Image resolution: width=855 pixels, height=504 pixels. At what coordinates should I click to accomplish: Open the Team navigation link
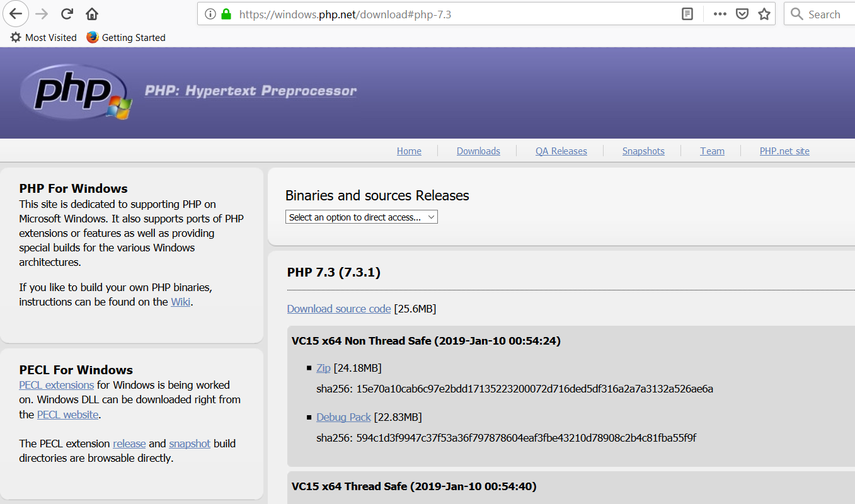tap(712, 151)
